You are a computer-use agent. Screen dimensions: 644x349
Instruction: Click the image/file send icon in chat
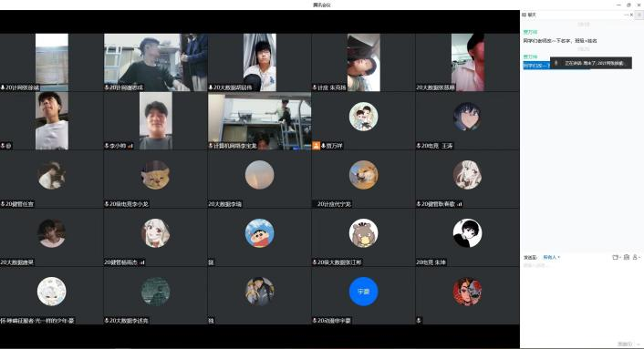click(x=627, y=257)
